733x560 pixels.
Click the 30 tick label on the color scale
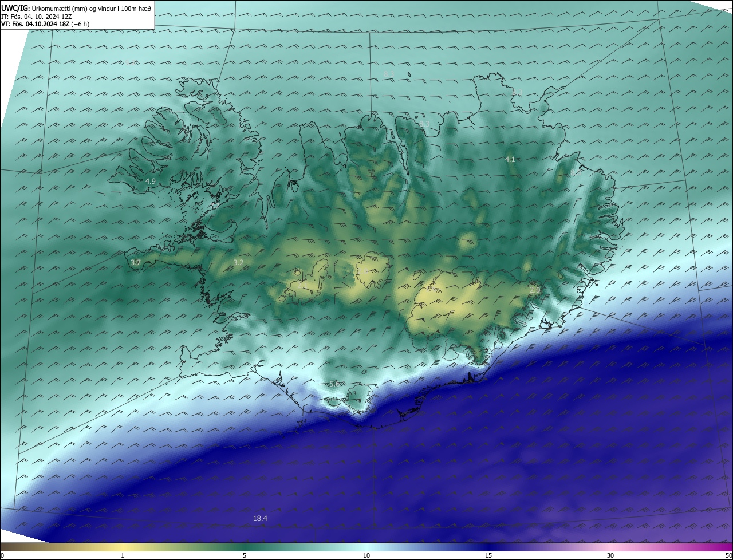610,555
